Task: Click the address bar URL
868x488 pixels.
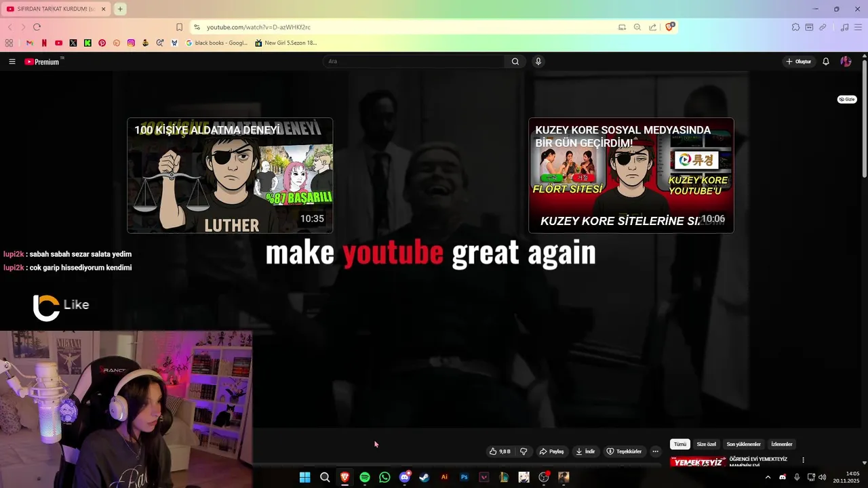Action: (258, 27)
